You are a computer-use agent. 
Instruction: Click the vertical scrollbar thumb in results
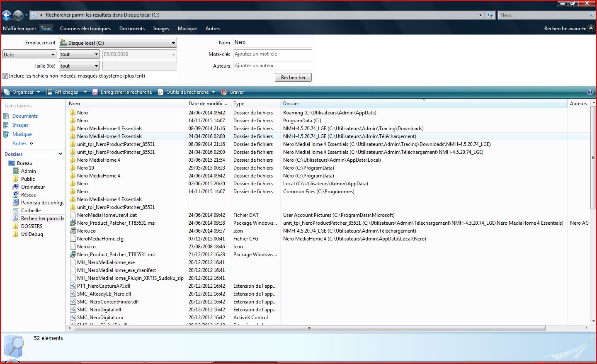[x=593, y=158]
